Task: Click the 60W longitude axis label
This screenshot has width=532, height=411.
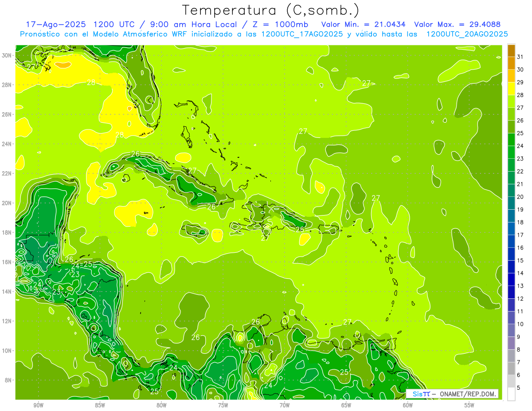Action: [408, 405]
